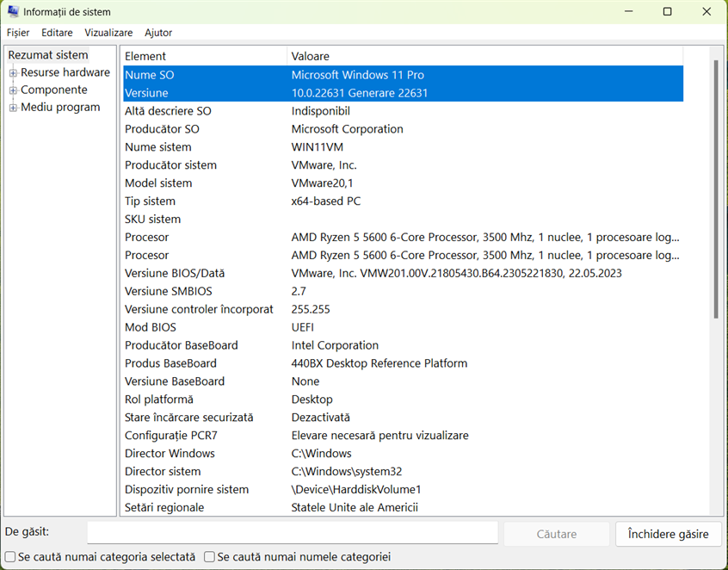
Task: Click the VMware20,1 value
Action: coord(322,183)
